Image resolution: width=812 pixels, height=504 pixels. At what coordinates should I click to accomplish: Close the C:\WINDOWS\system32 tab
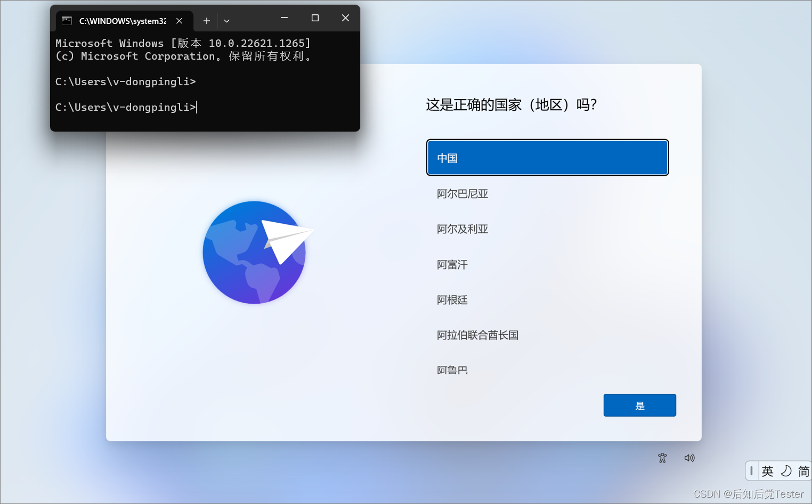tap(179, 21)
